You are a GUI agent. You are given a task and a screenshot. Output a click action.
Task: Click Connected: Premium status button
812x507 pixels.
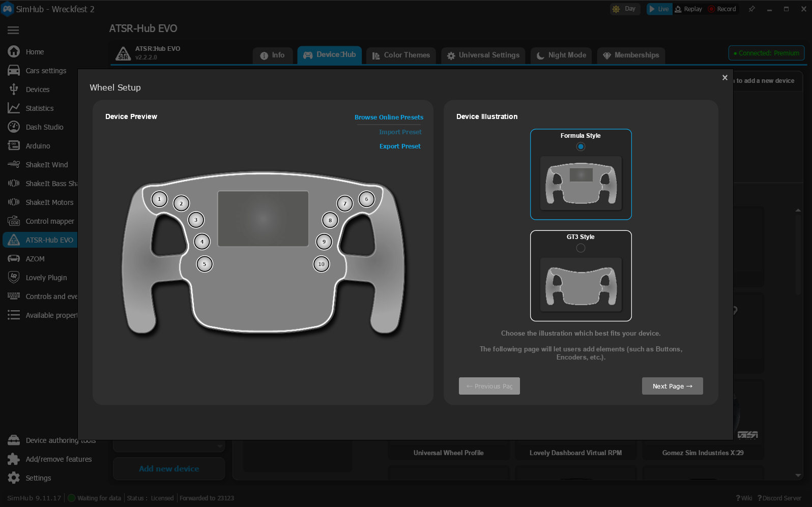tap(767, 53)
